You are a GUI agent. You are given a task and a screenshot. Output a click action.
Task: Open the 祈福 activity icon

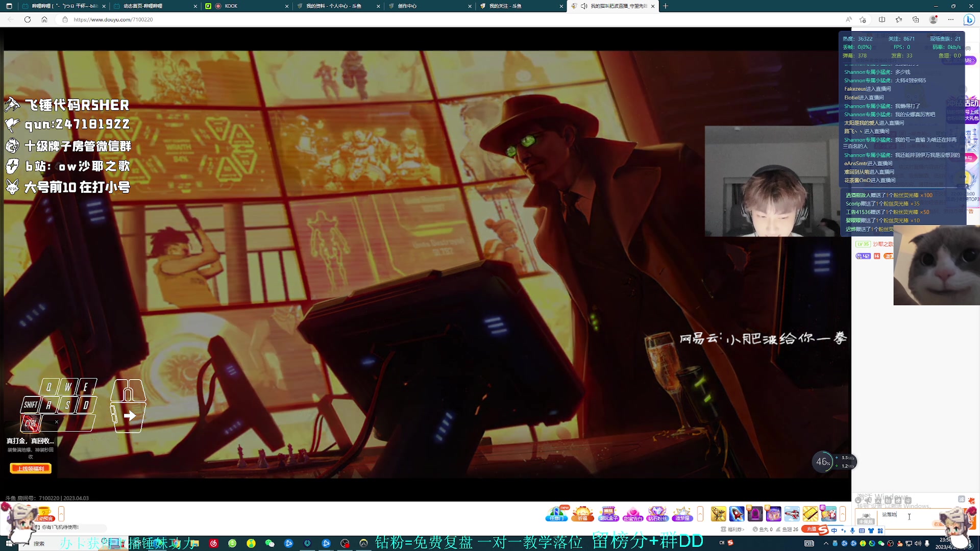pos(582,514)
